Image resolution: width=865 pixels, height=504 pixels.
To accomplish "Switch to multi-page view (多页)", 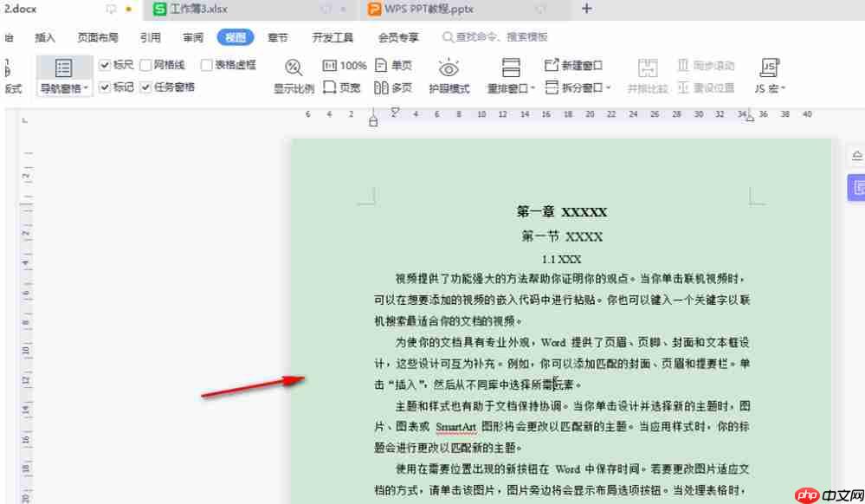I will point(394,87).
